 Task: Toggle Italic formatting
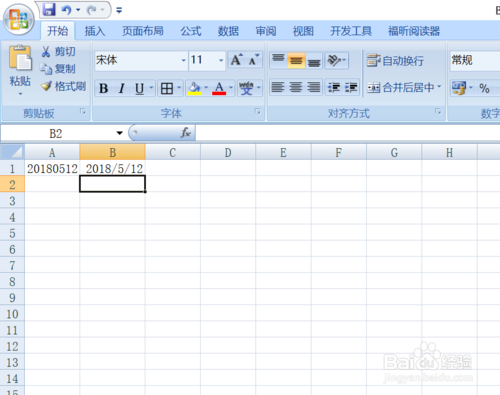122,88
